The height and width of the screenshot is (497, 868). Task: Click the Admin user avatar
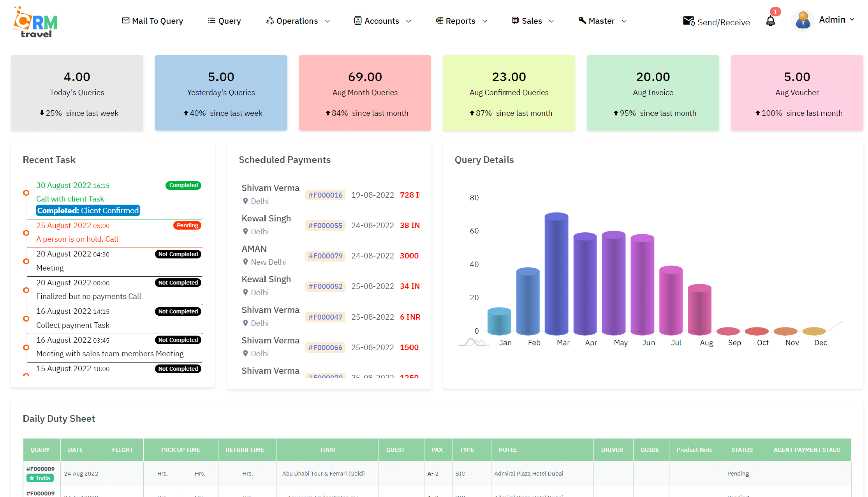coord(803,20)
